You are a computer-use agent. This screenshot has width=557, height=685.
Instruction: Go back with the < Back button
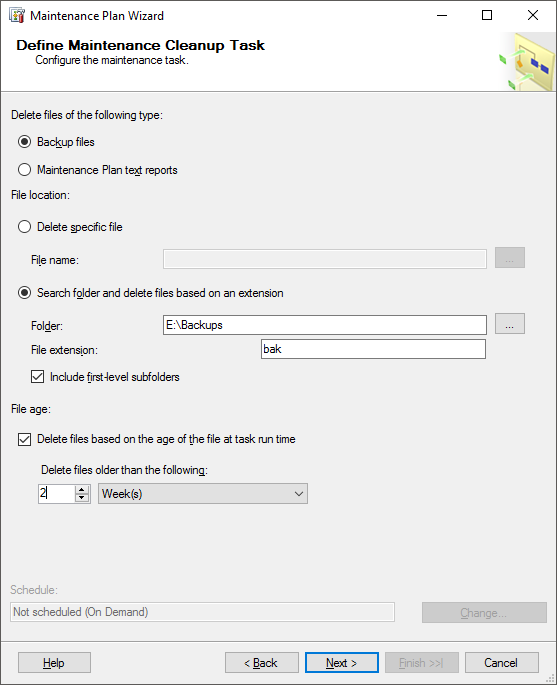[x=262, y=663]
